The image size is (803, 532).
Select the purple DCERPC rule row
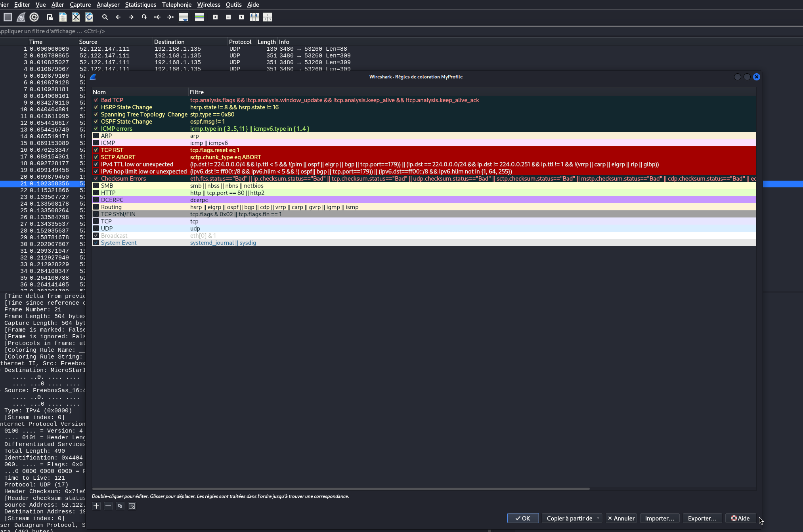(424, 200)
